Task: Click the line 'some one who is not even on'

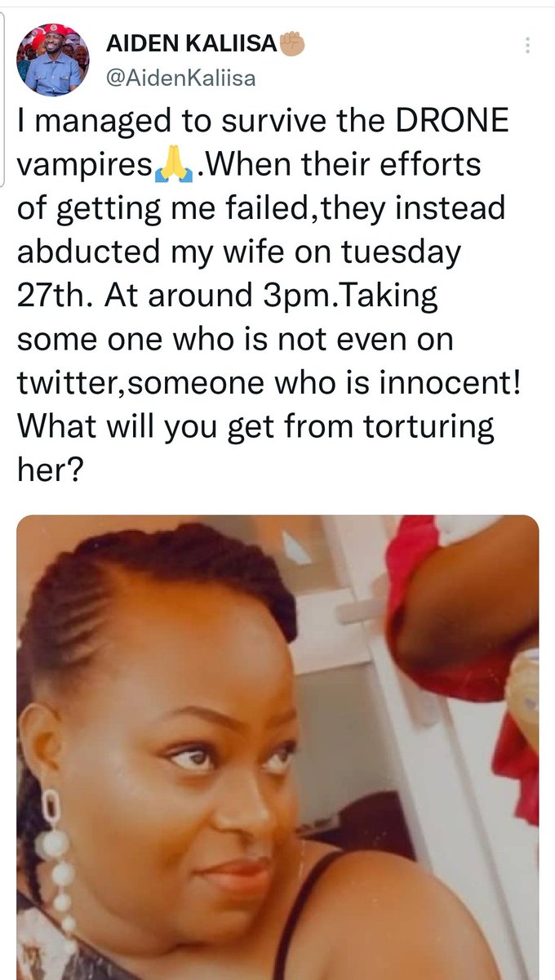Action: tap(234, 341)
